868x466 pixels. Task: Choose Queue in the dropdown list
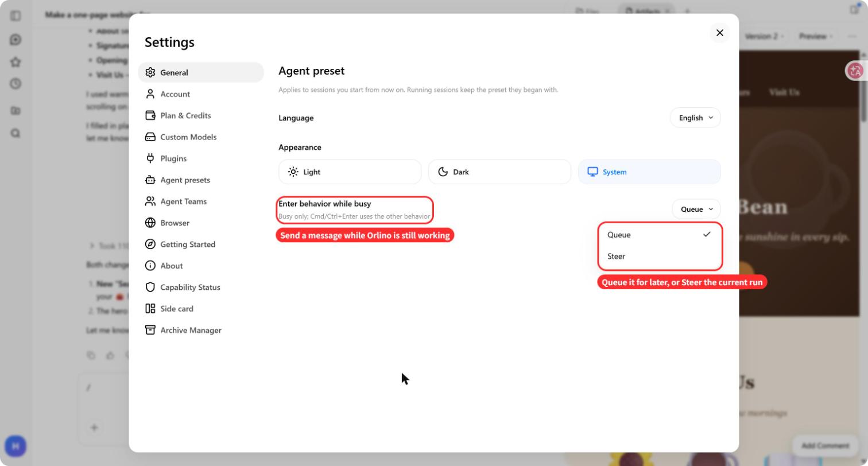660,235
